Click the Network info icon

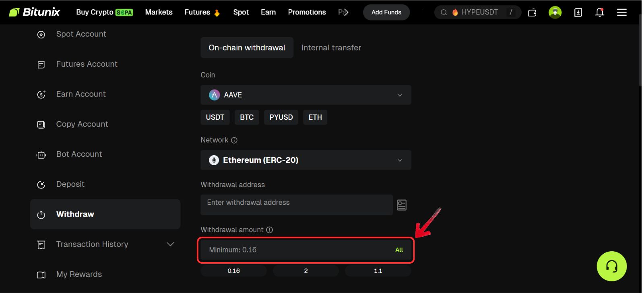click(234, 140)
